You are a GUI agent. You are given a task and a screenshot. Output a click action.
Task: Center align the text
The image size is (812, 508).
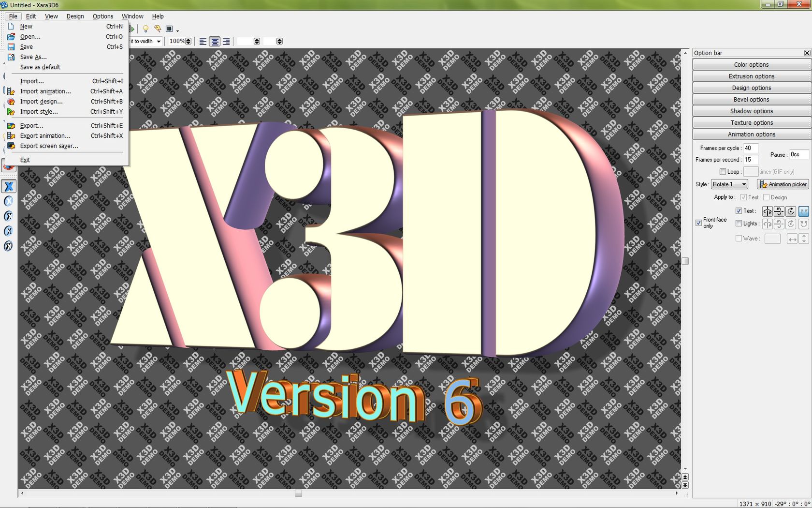click(215, 42)
